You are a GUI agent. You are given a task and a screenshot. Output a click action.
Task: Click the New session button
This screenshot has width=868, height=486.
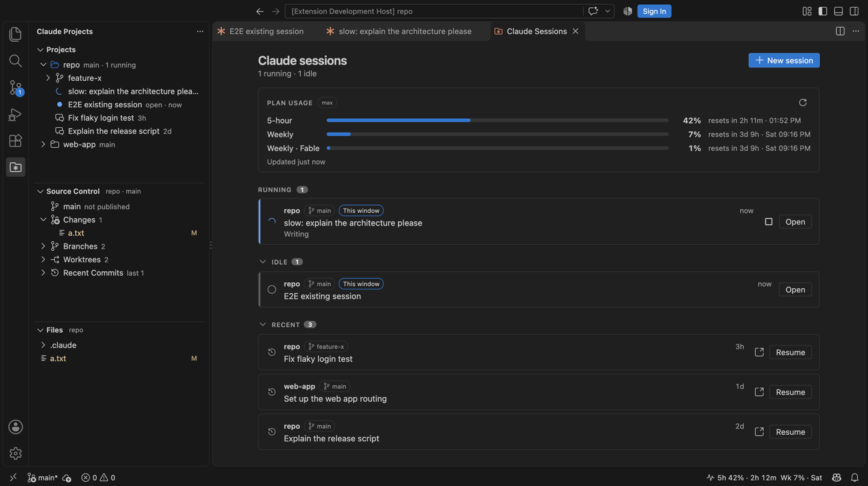pyautogui.click(x=784, y=60)
